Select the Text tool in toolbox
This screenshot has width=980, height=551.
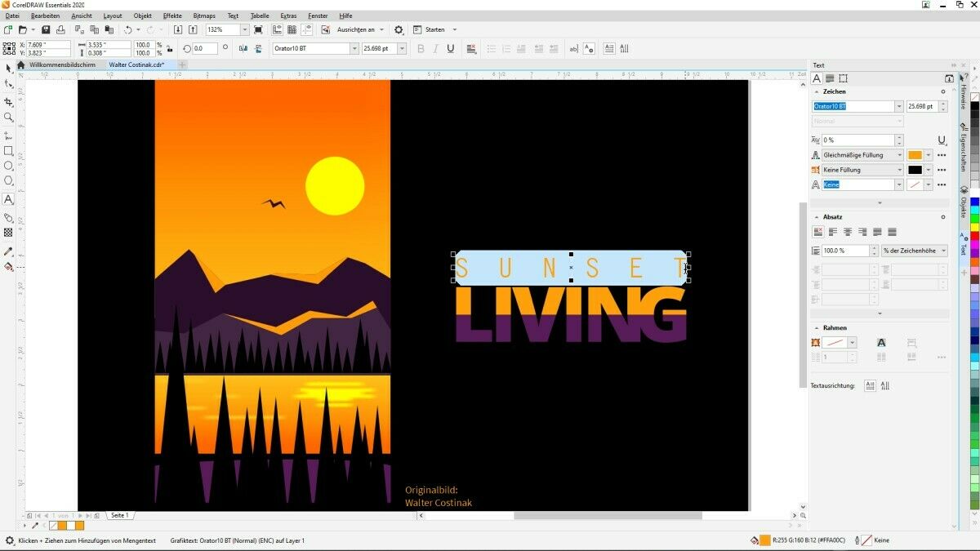tap(8, 199)
